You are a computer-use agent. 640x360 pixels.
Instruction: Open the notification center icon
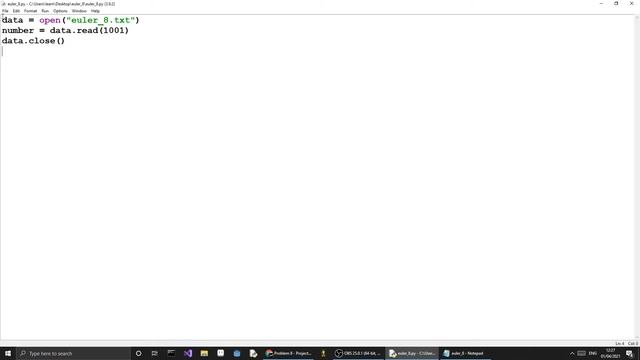click(630, 353)
